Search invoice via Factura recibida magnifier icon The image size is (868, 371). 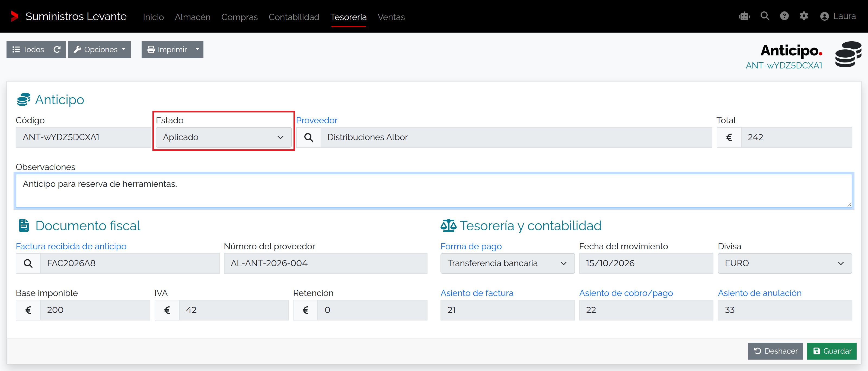[x=28, y=263]
